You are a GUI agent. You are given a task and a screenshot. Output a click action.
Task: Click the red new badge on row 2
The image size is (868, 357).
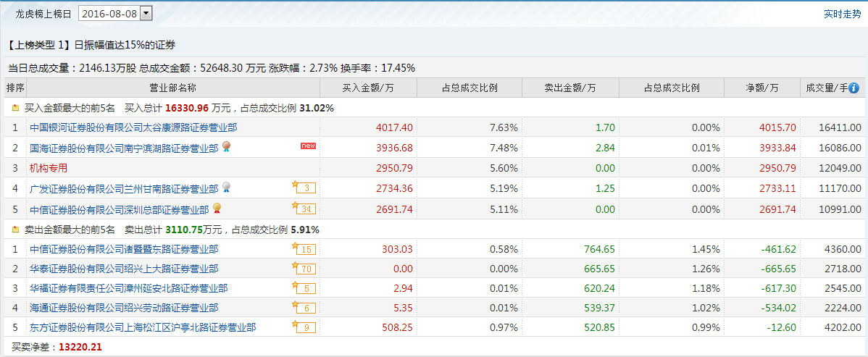[x=308, y=146]
